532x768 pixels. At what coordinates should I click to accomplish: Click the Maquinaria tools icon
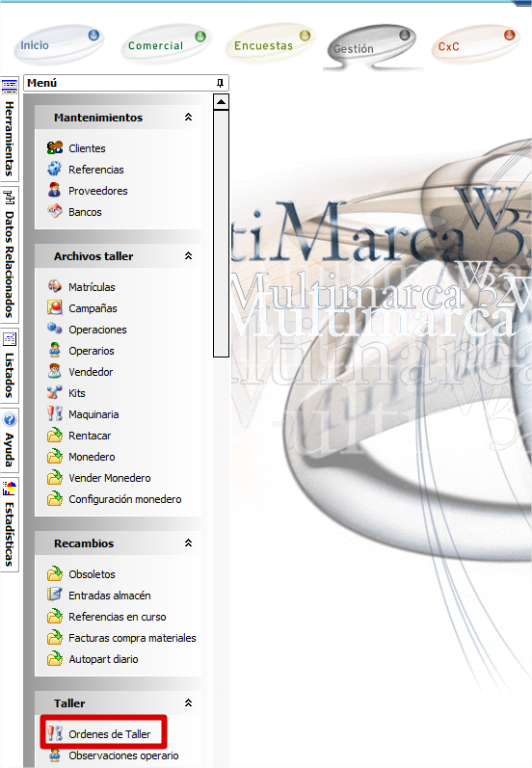point(55,413)
